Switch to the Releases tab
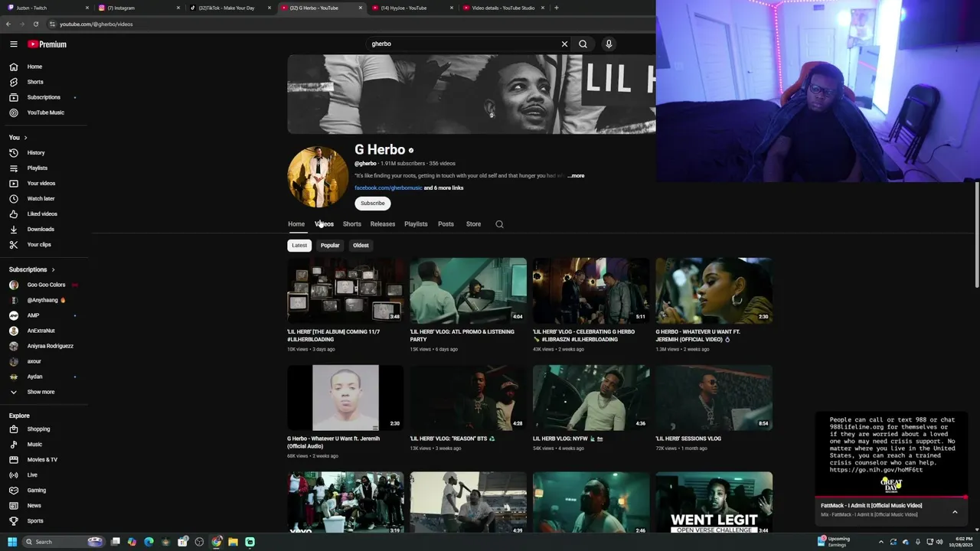The width and height of the screenshot is (980, 551). (x=383, y=224)
